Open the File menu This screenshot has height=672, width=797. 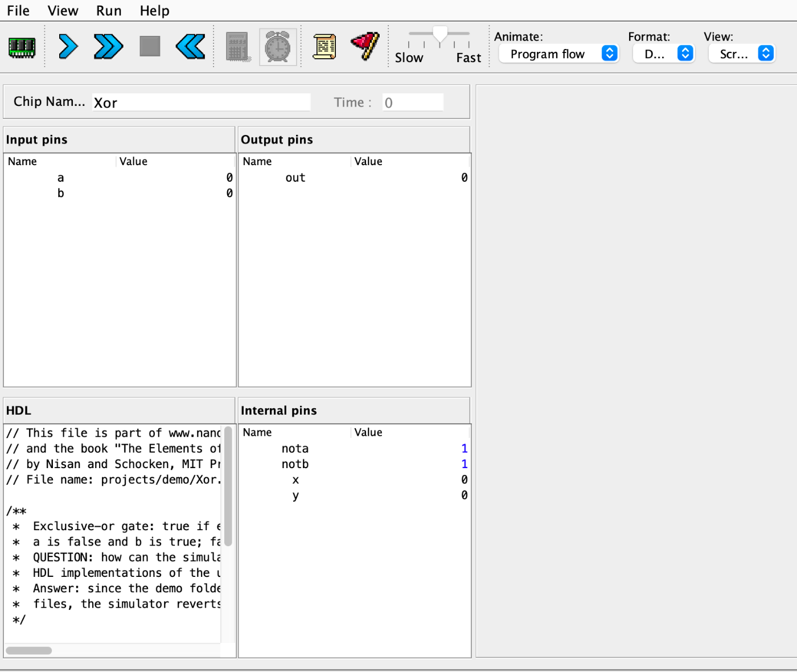[x=18, y=11]
